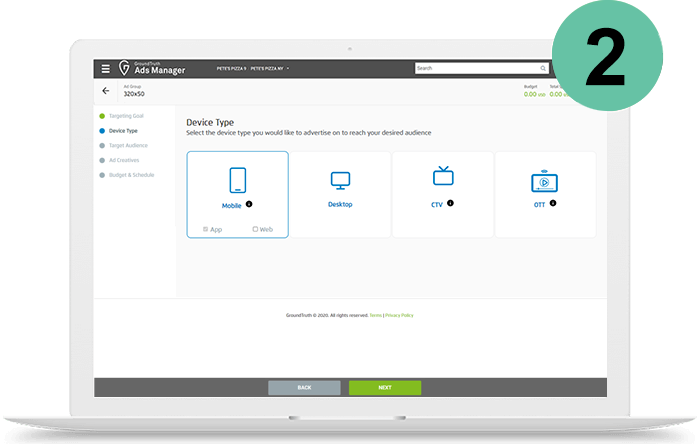Viewport: 700px width, 444px height.
Task: Select the CTV television icon
Action: 443,175
